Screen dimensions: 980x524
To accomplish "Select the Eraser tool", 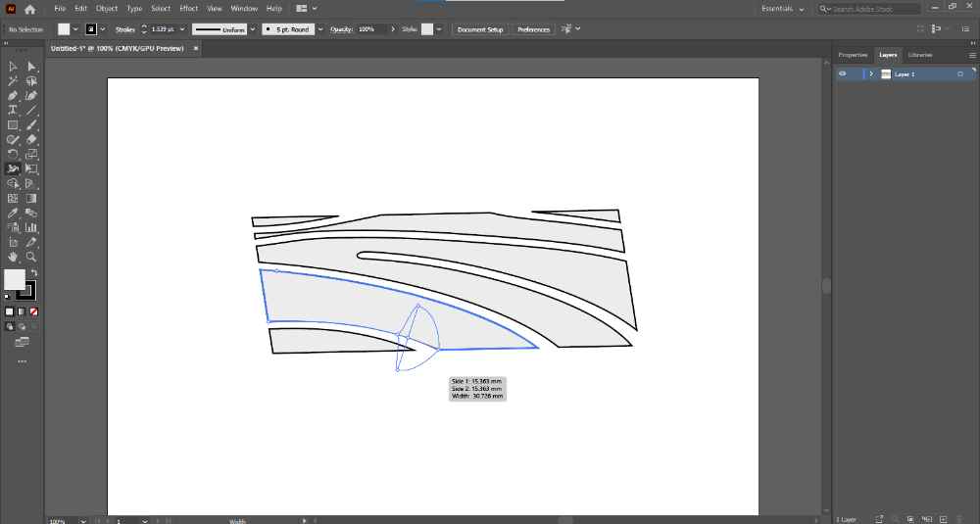I will (x=31, y=139).
